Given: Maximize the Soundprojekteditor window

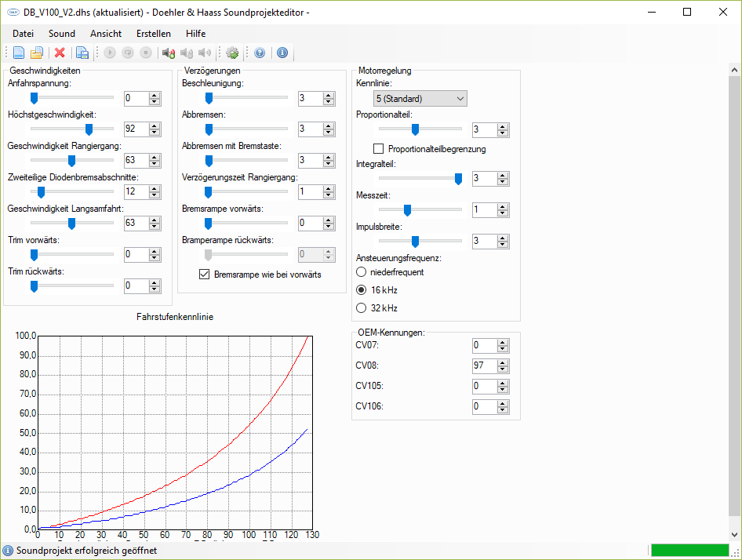Looking at the screenshot, I should tap(687, 12).
